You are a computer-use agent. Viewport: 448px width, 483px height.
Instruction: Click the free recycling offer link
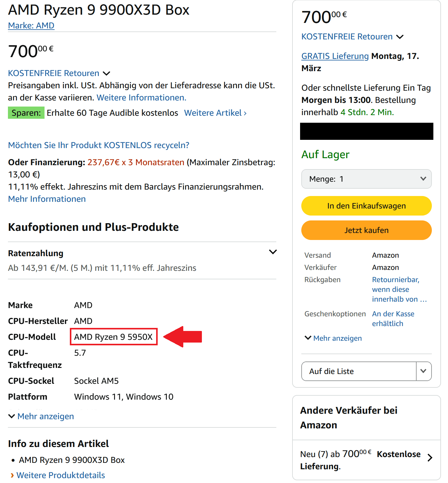[x=99, y=145]
